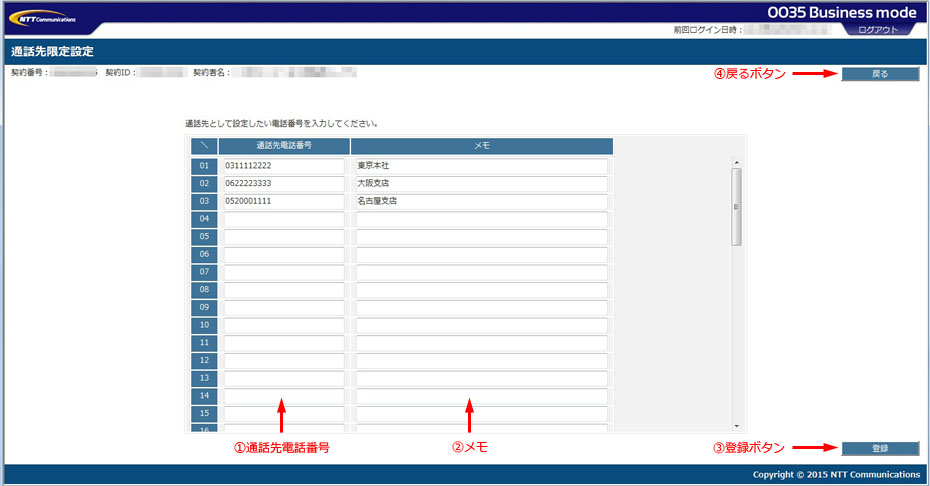Viewport: 930px width, 486px height.
Task: Select memo field containing 東京本社
Action: tap(481, 166)
